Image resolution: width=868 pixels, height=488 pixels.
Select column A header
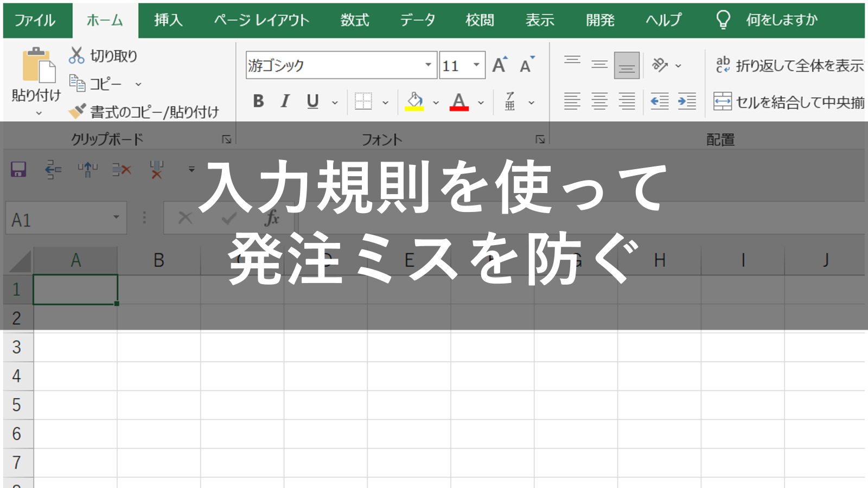coord(75,260)
